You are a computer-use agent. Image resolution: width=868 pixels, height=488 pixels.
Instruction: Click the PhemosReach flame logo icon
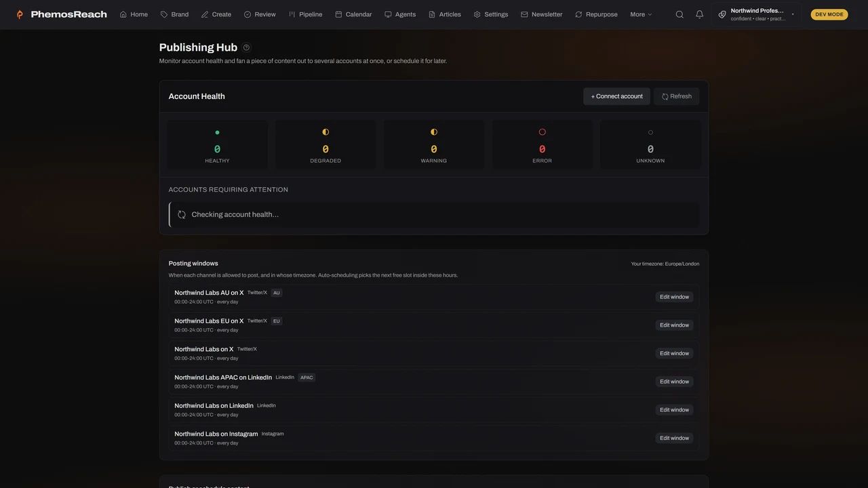tap(20, 14)
